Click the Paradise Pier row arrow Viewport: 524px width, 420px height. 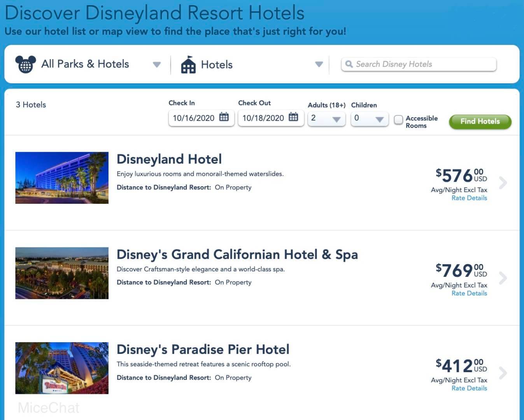[503, 373]
